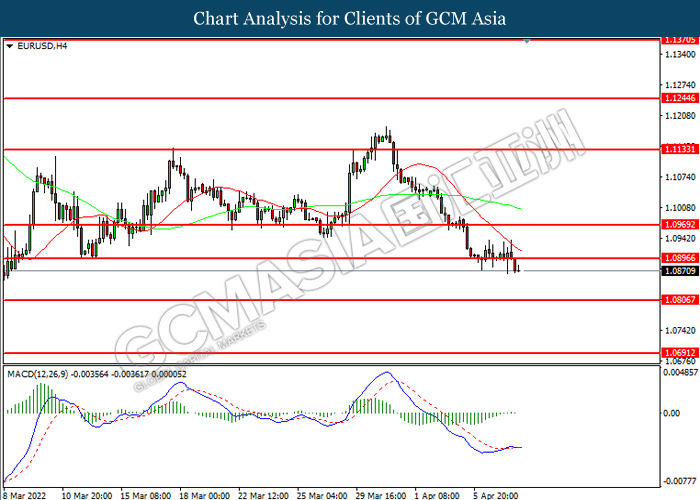The height and width of the screenshot is (500, 700).
Task: Click the 25 Mar 04:00 time label
Action: point(322,496)
